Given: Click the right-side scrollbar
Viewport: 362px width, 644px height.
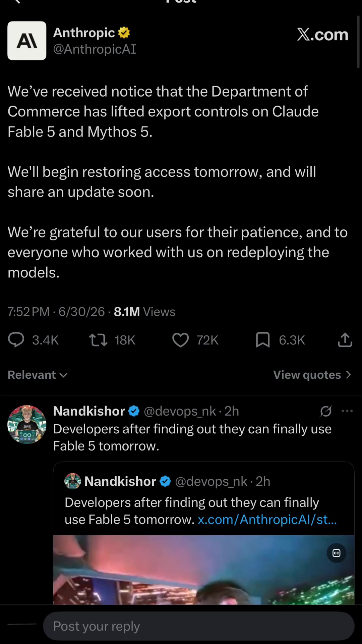Looking at the screenshot, I should 358,42.
